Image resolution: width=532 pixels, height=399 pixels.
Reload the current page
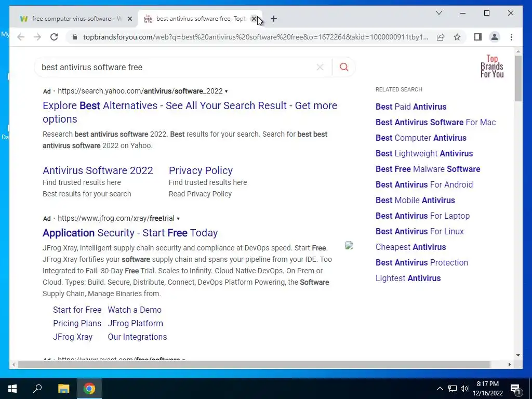pos(54,37)
